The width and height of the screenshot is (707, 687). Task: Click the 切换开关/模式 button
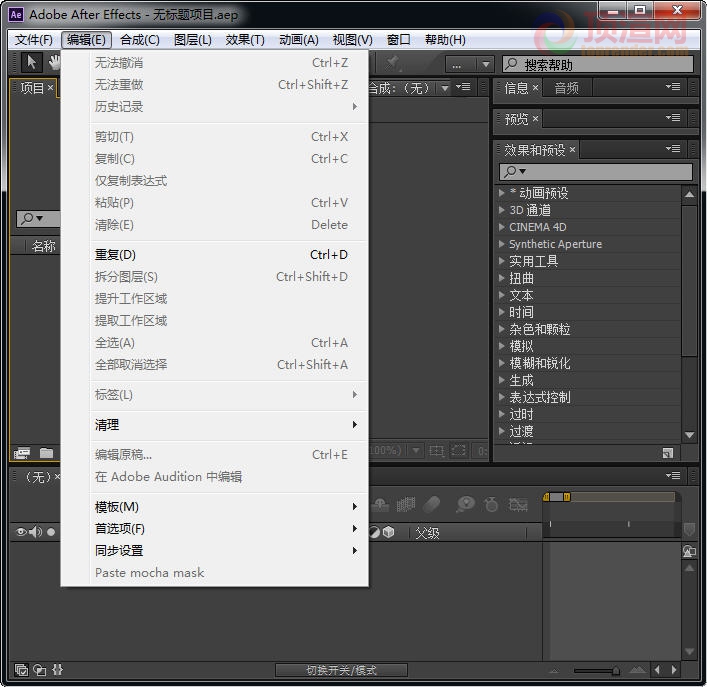[341, 670]
